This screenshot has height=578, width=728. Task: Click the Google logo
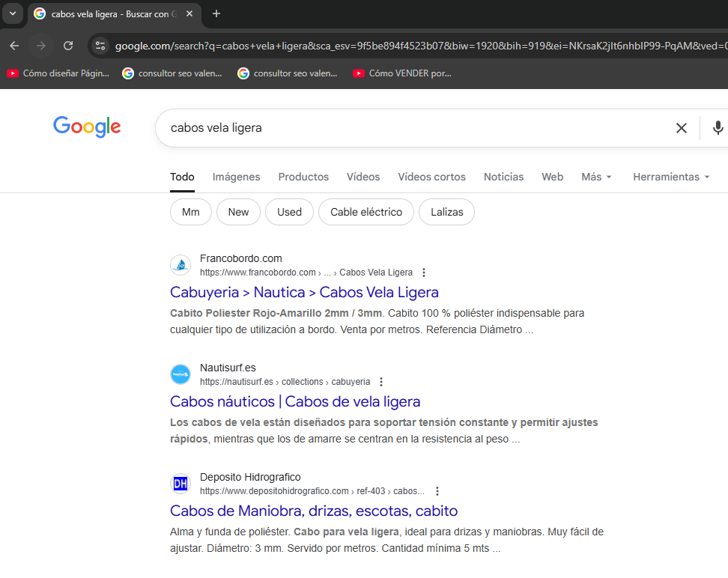pyautogui.click(x=87, y=127)
